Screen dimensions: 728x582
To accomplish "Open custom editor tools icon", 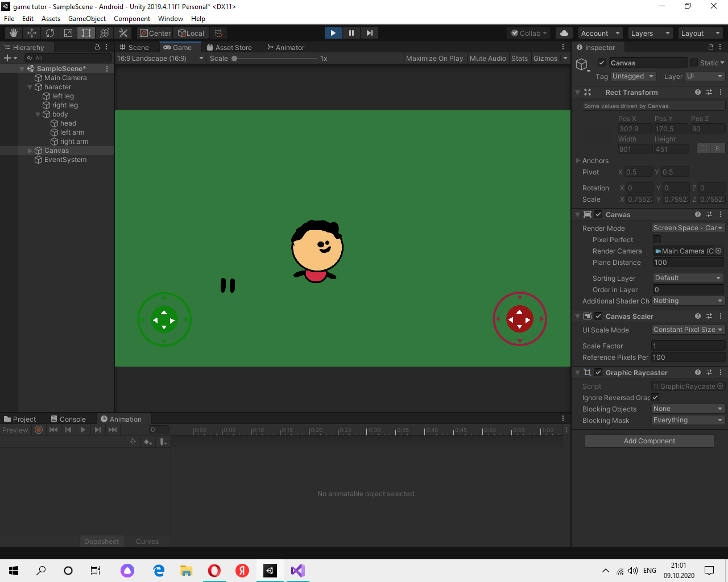I will pyautogui.click(x=123, y=33).
